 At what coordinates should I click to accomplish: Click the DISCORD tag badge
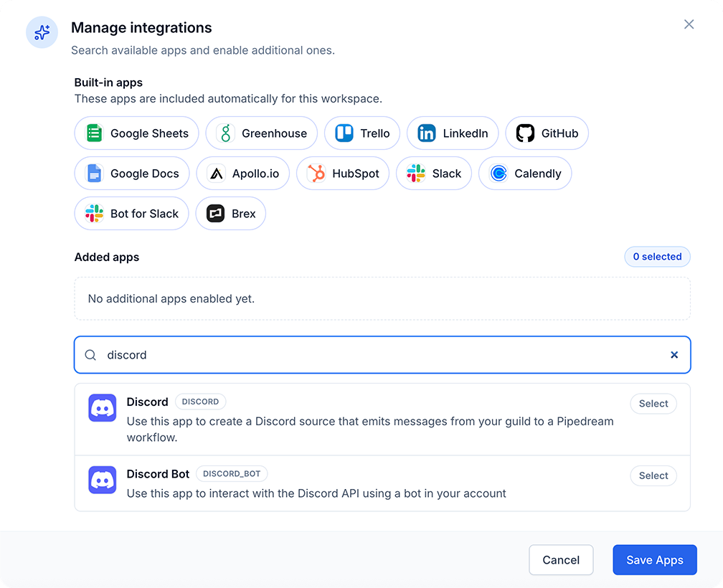coord(200,402)
